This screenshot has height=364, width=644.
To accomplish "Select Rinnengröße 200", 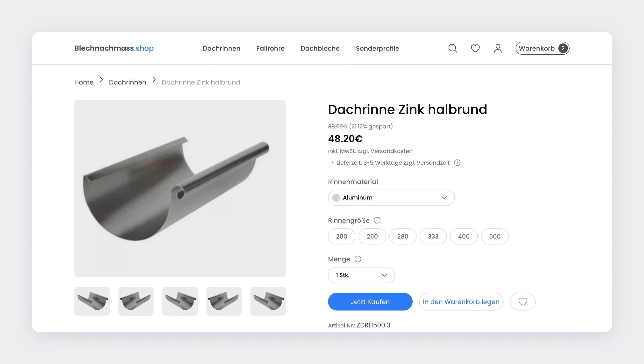I will [342, 236].
